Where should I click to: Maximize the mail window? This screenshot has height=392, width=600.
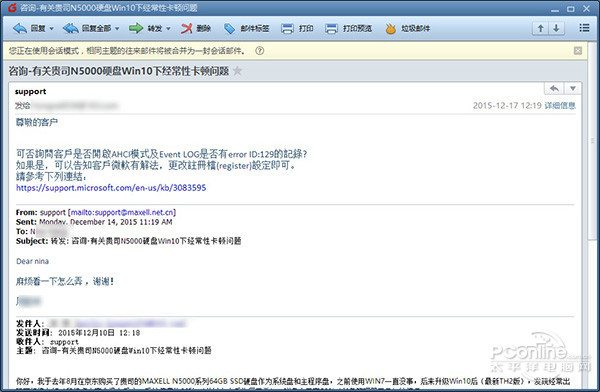(570, 8)
